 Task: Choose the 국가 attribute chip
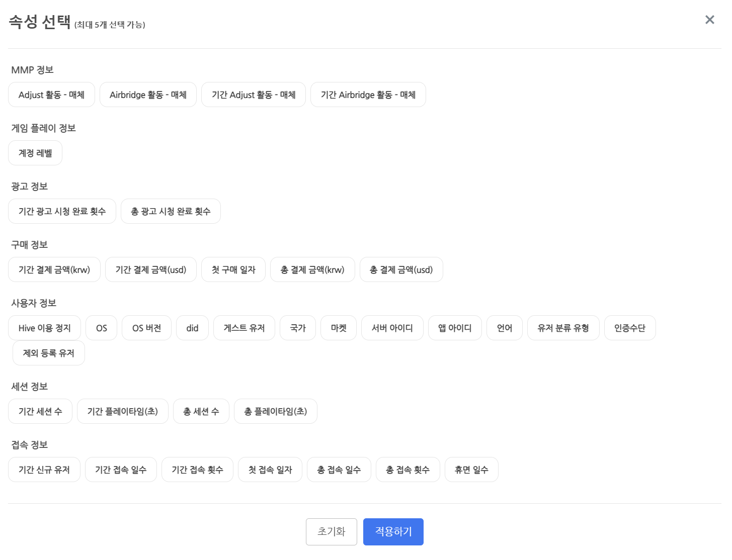(x=298, y=328)
